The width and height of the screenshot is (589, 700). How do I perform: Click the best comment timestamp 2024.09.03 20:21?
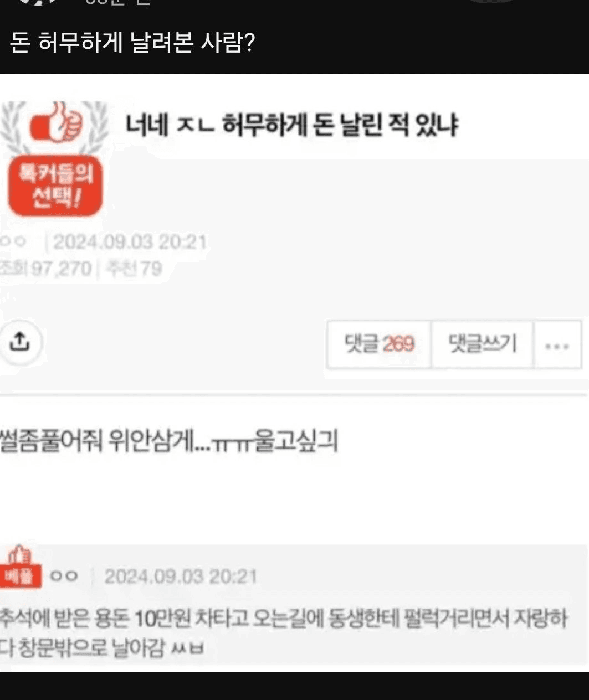(x=181, y=577)
